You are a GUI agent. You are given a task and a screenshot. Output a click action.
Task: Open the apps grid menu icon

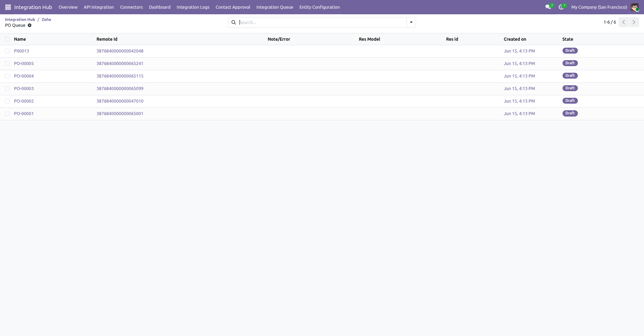(8, 7)
